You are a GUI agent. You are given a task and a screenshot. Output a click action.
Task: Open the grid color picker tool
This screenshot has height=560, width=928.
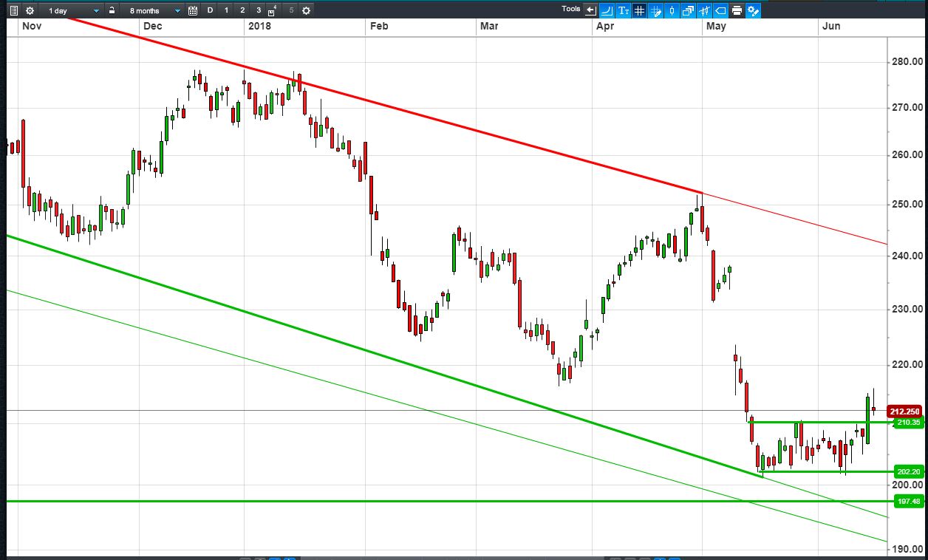coord(655,10)
